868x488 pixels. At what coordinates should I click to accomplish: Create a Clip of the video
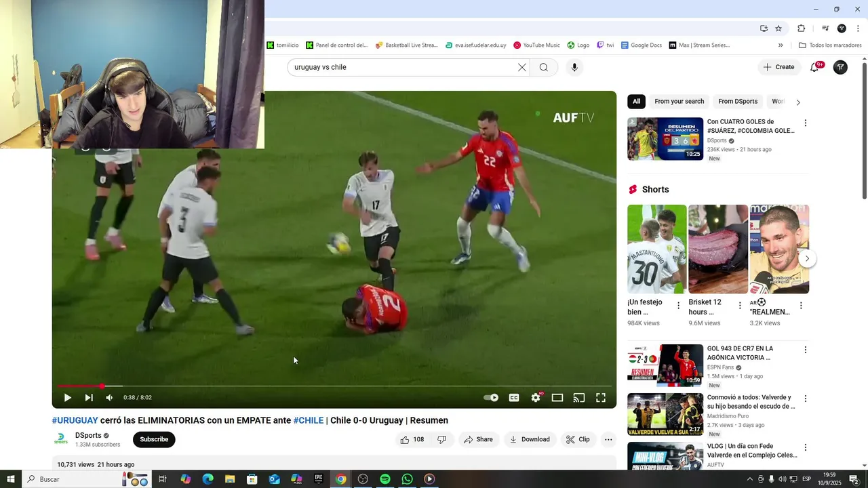(578, 439)
